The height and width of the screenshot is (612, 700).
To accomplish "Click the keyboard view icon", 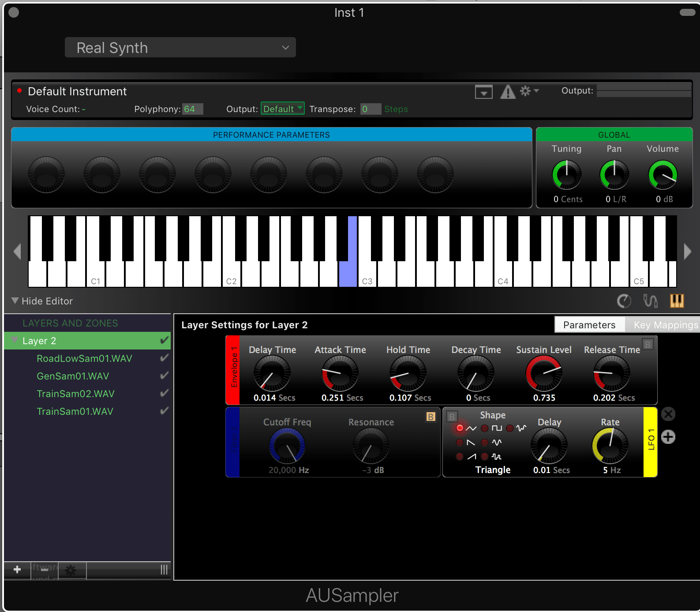I will [x=677, y=301].
